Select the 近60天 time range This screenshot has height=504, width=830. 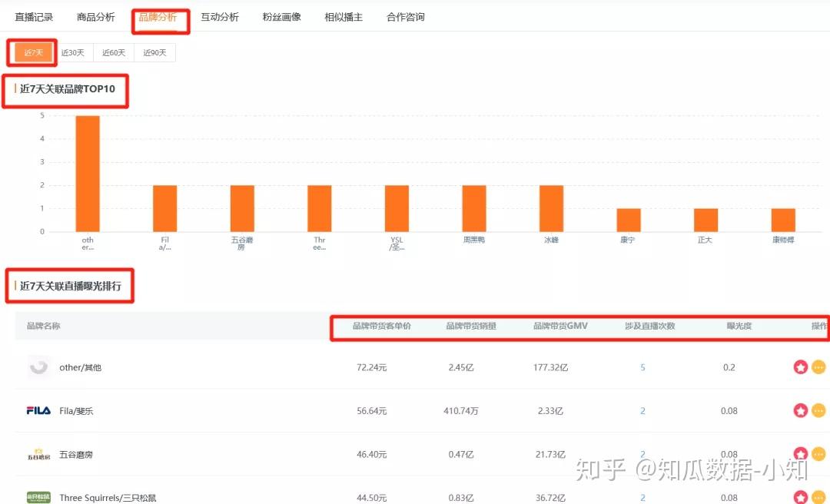pyautogui.click(x=114, y=52)
